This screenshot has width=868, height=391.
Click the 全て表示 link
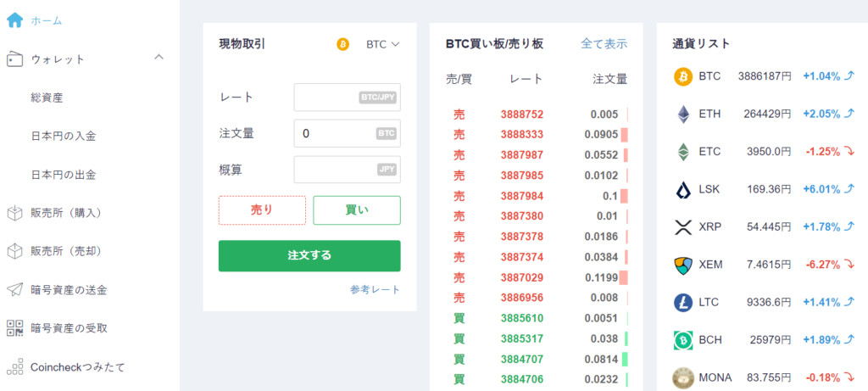coord(604,44)
